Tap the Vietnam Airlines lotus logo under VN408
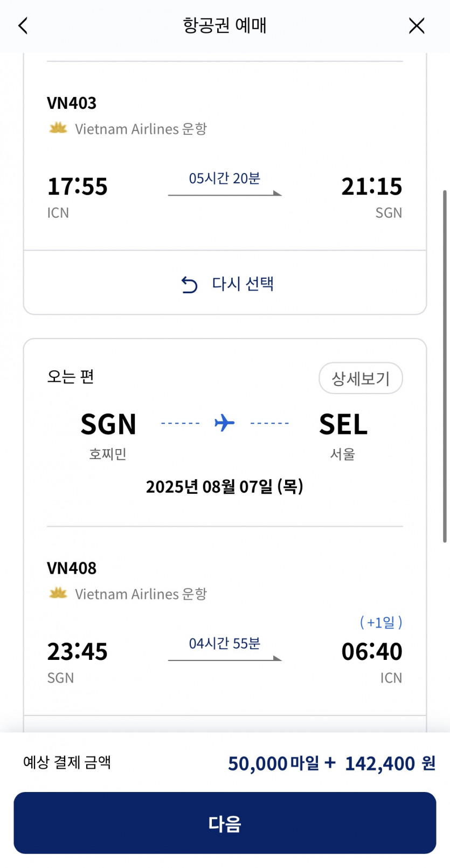The width and height of the screenshot is (450, 868). pos(58,593)
